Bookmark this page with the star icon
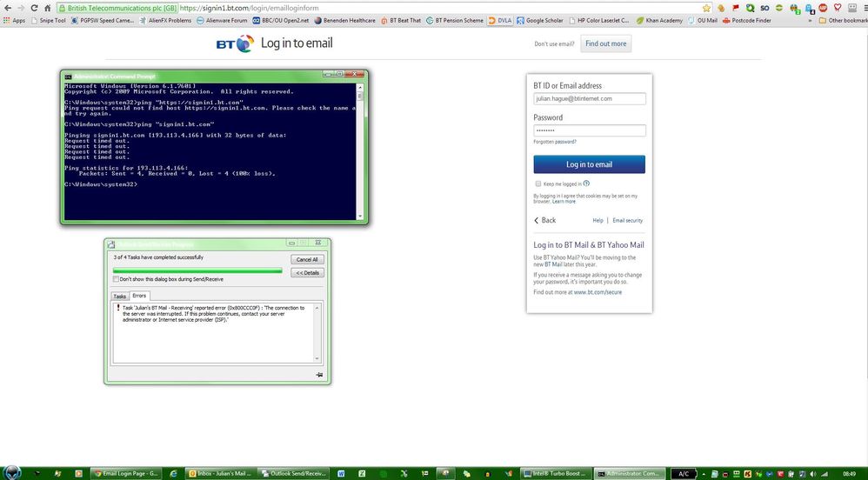The width and height of the screenshot is (868, 480). pos(706,8)
